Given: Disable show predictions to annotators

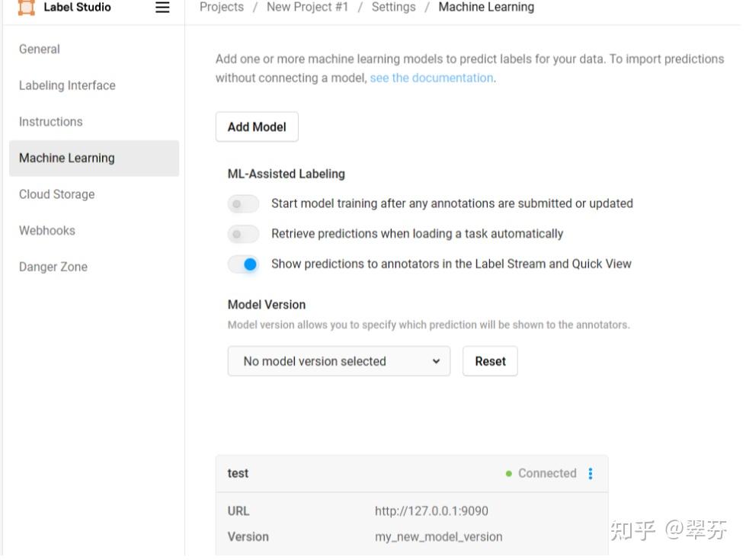Looking at the screenshot, I should tap(243, 264).
